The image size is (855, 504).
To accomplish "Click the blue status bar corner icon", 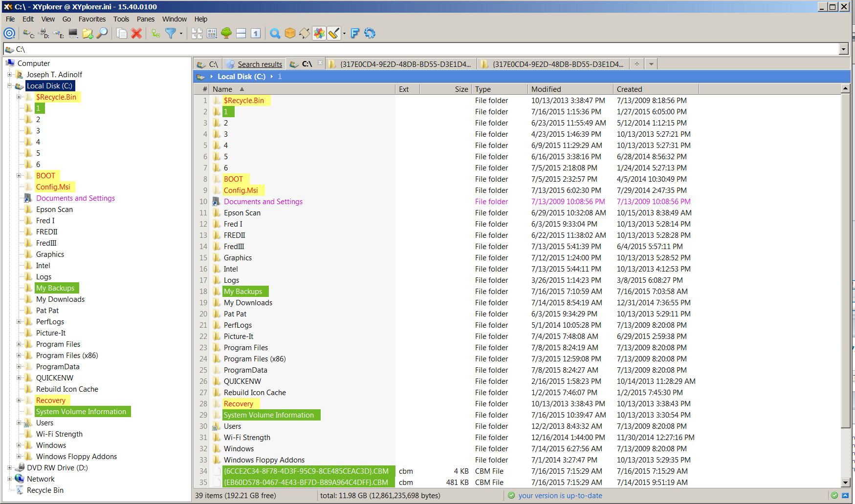I will tap(845, 496).
